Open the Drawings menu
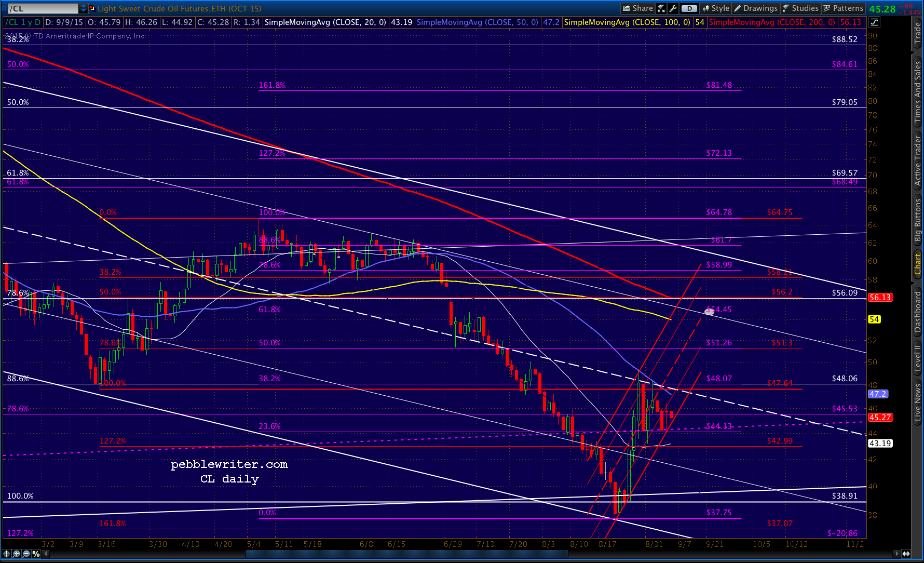 [756, 8]
